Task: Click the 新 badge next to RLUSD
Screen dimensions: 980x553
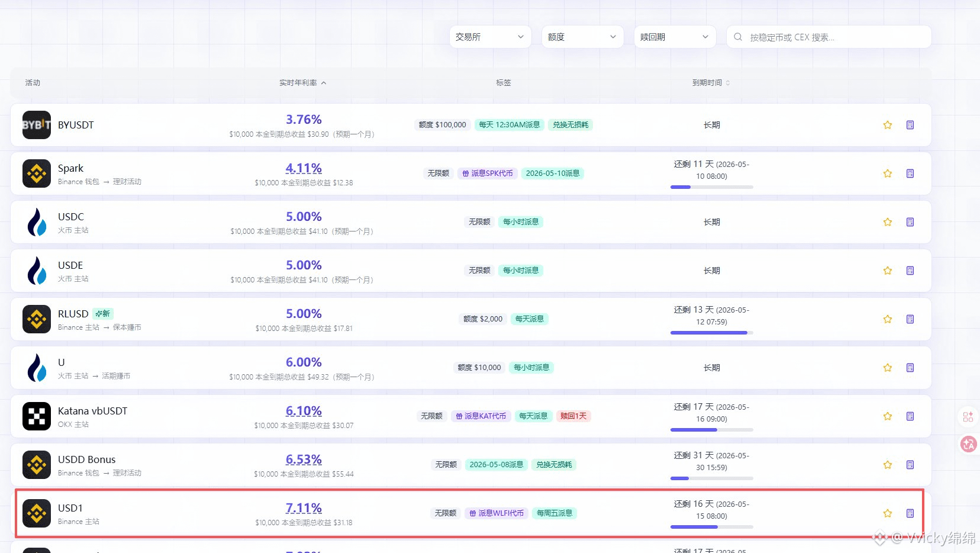Action: pyautogui.click(x=103, y=314)
